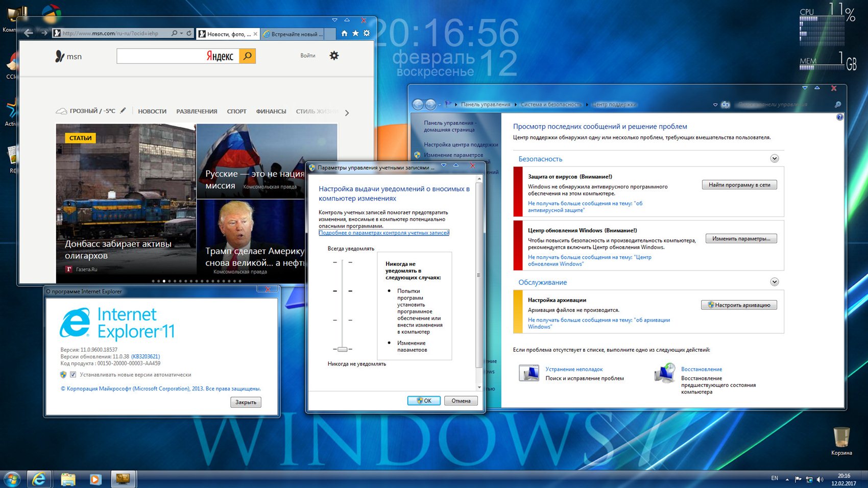
Task: Open СПОРТ section on msn
Action: coord(236,111)
